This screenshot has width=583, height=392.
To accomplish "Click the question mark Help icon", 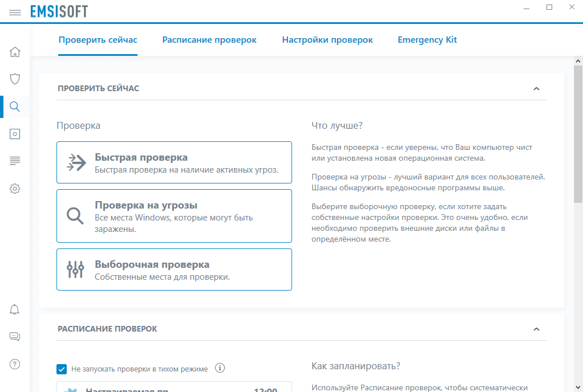I will click(15, 364).
